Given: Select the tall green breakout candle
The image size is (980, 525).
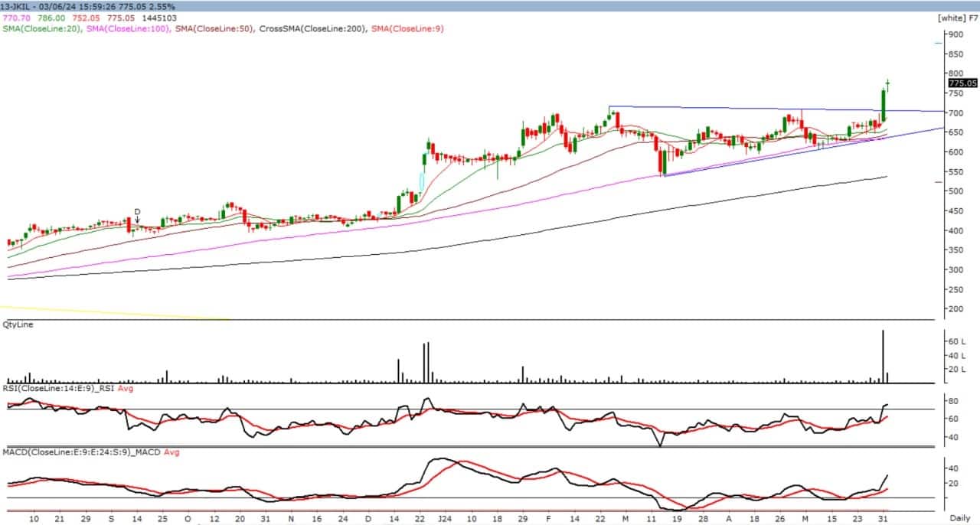Looking at the screenshot, I should tap(884, 106).
